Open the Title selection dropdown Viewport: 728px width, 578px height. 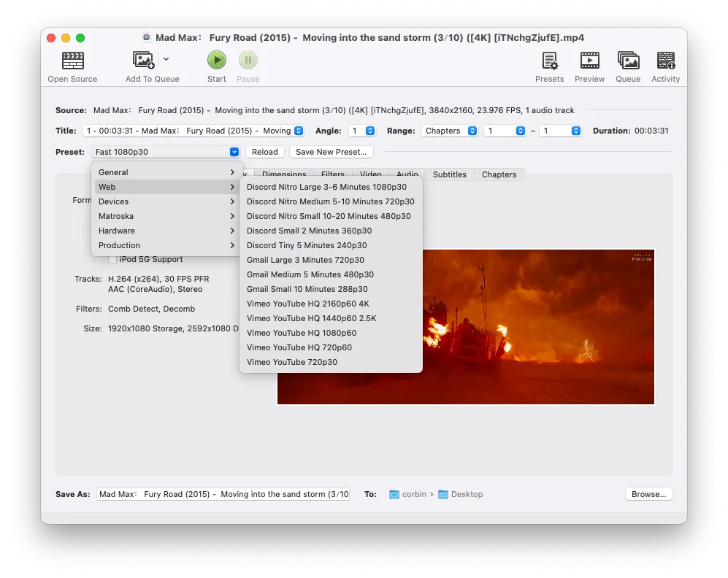tap(193, 131)
